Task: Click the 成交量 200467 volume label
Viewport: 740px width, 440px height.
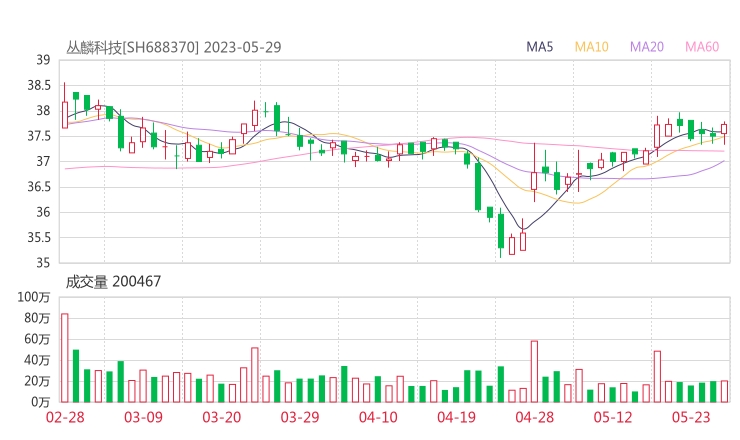Action: coord(113,282)
